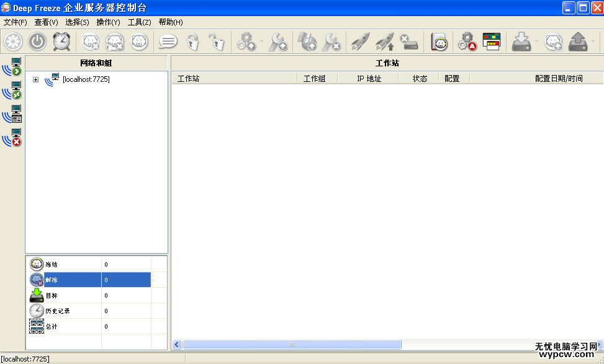Image resolution: width=604 pixels, height=364 pixels.
Task: Open the 工具(Z) menu
Action: pos(140,22)
